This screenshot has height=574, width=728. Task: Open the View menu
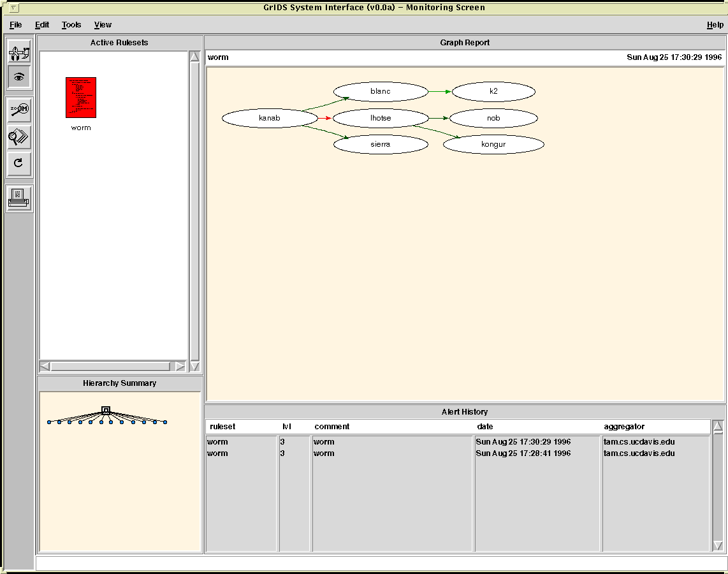103,25
